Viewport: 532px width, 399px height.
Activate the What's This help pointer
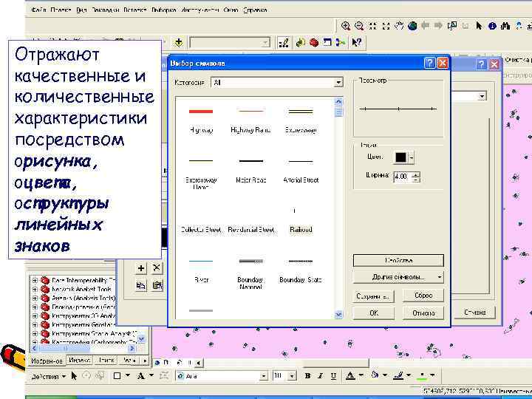point(356,43)
